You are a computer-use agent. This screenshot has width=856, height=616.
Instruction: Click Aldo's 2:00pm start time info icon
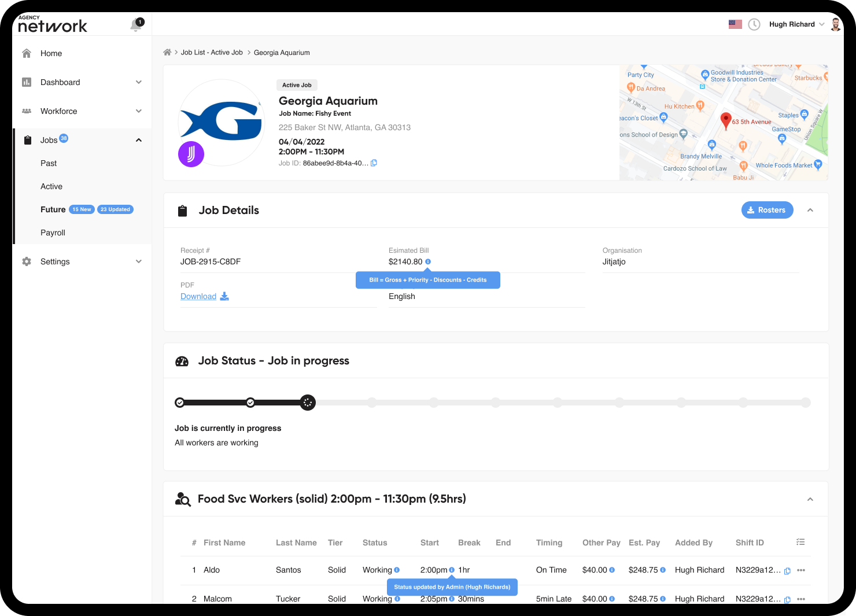click(452, 570)
